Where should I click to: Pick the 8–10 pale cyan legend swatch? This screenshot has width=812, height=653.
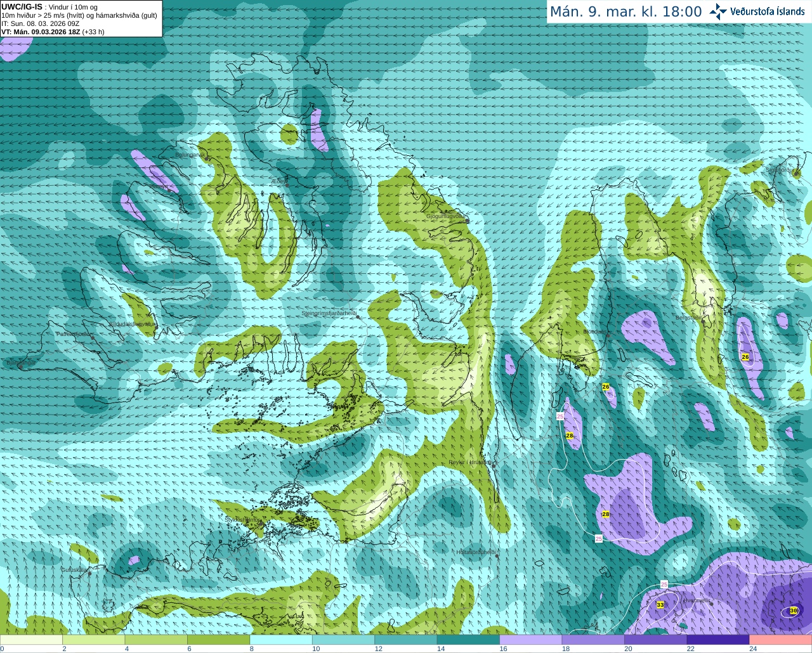click(281, 640)
